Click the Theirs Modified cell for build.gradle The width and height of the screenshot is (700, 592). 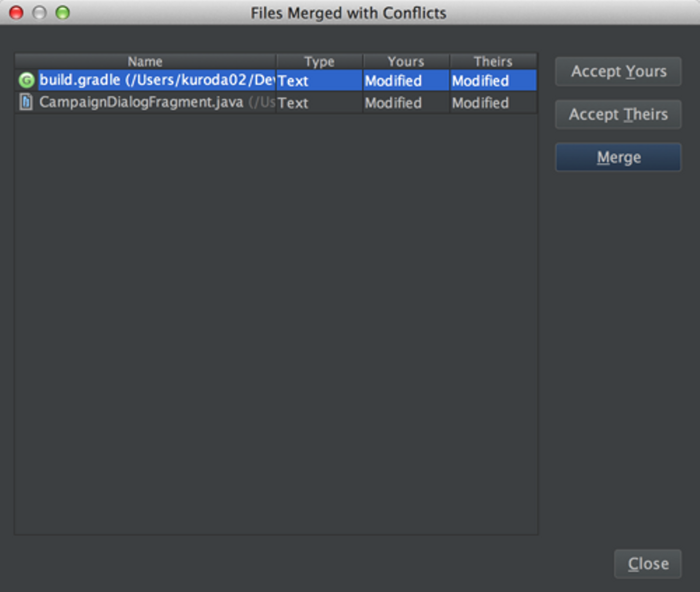click(x=481, y=81)
